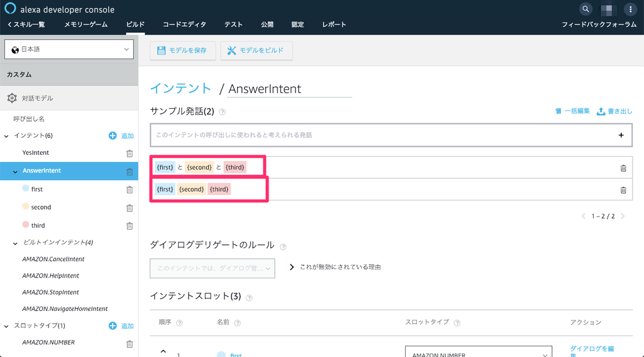Add a new slot type with 追加
Image resolution: width=644 pixels, height=357 pixels.
(x=121, y=326)
